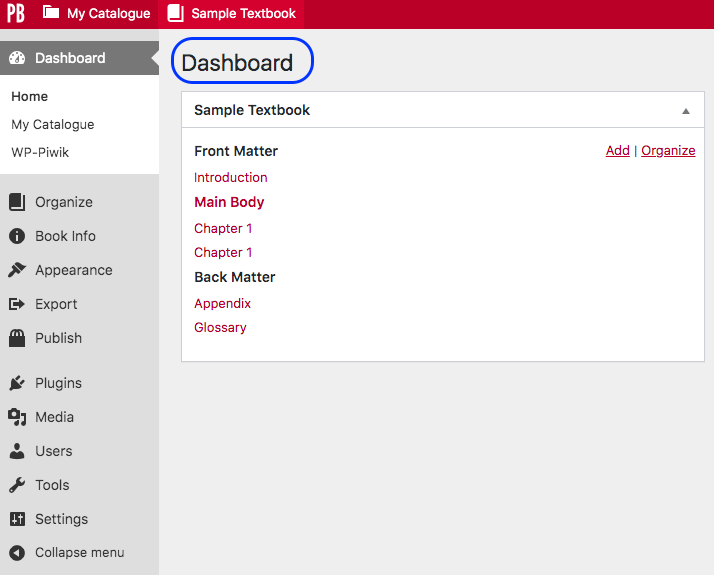Go to Home submenu item
714x575 pixels.
(x=30, y=97)
